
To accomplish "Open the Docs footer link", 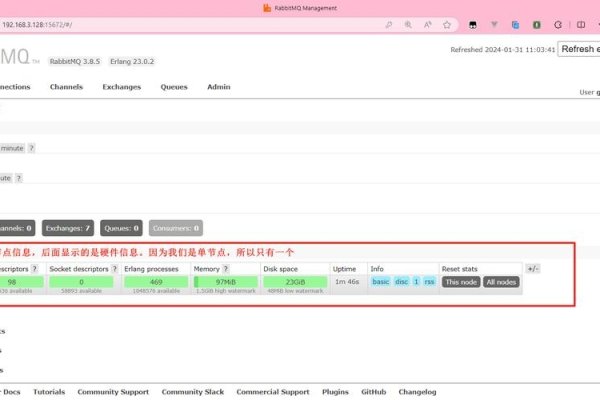I will click(11, 392).
